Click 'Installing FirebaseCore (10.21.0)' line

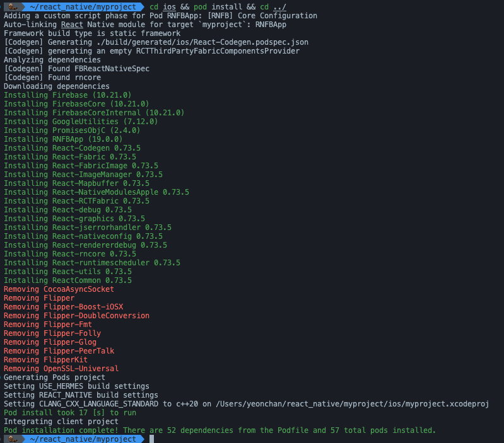tap(76, 104)
